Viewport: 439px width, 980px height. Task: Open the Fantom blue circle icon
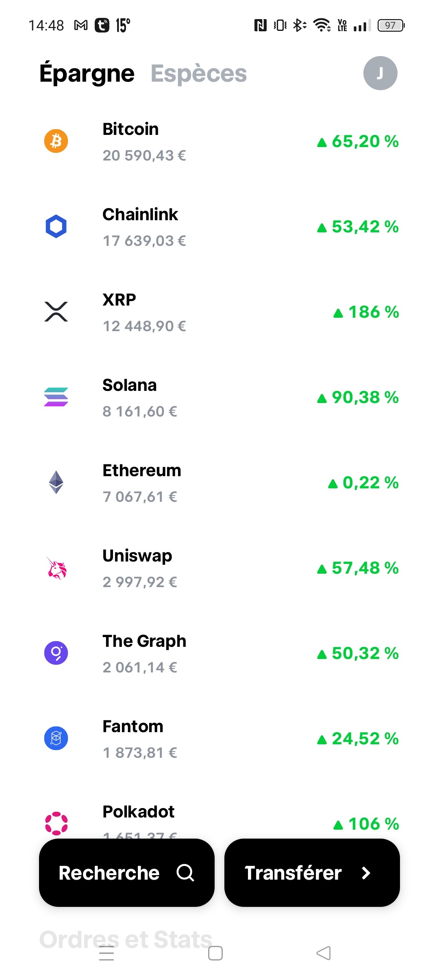coord(56,738)
